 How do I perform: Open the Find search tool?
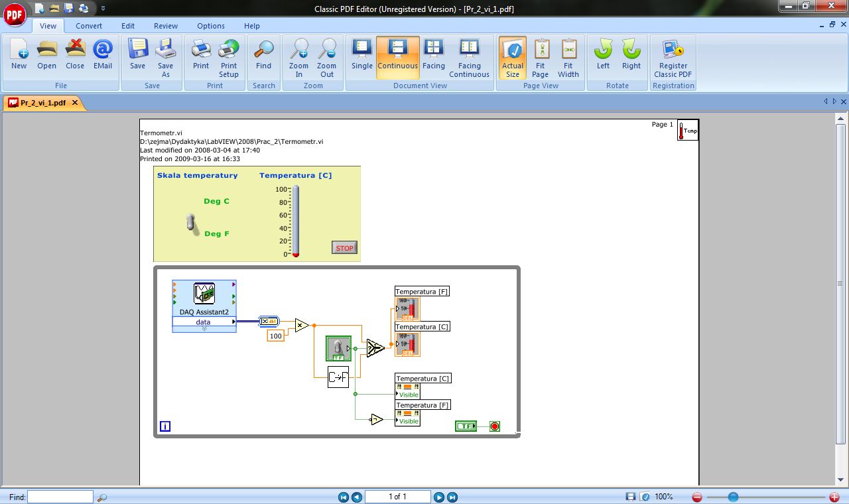[x=263, y=56]
